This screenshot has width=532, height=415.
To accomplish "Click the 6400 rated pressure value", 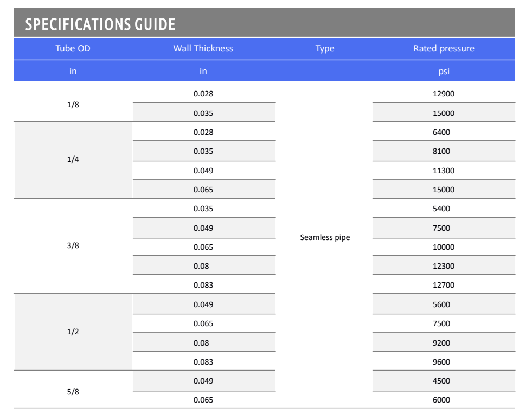I will (441, 132).
